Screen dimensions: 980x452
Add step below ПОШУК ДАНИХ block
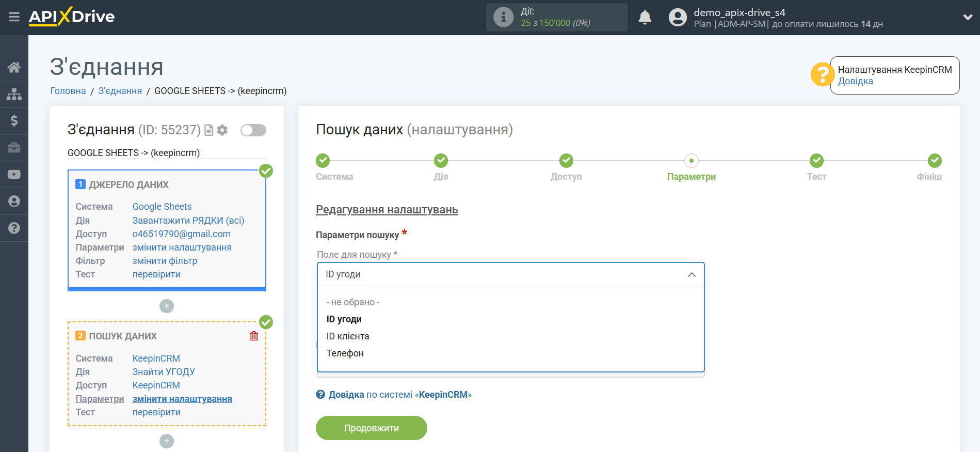[167, 441]
